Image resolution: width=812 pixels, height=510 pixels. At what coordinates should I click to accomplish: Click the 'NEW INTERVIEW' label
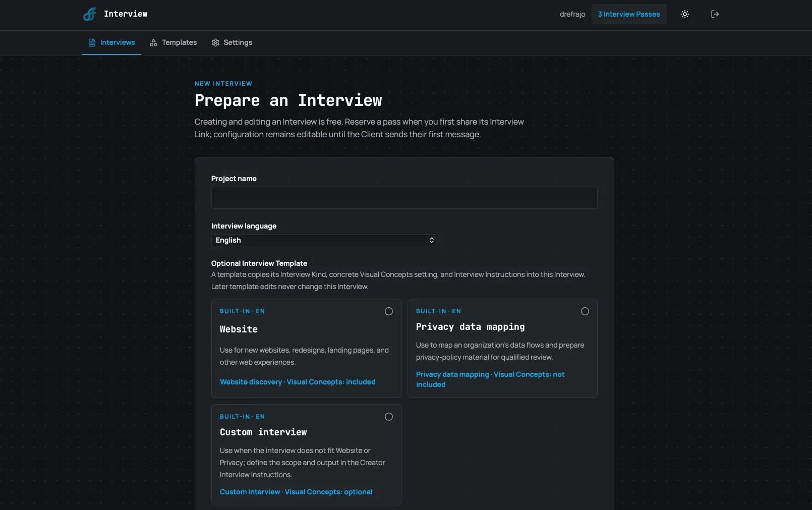[223, 84]
